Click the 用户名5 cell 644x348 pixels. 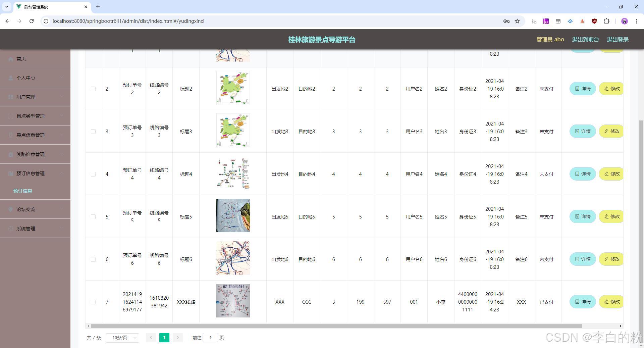414,217
